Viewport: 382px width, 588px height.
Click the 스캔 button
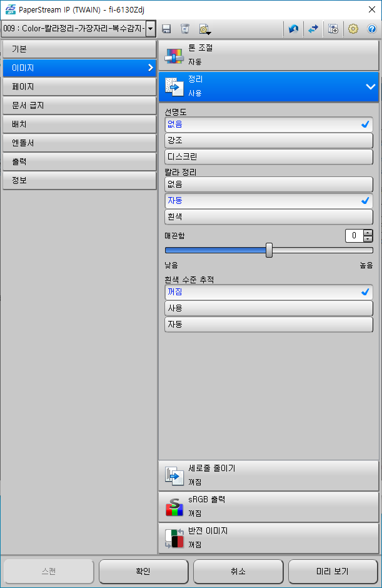tap(48, 571)
